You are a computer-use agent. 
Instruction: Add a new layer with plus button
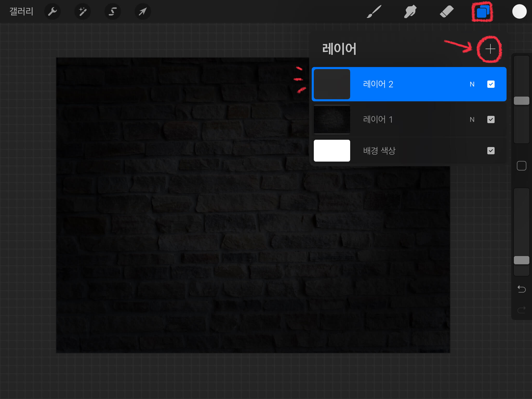pos(490,49)
